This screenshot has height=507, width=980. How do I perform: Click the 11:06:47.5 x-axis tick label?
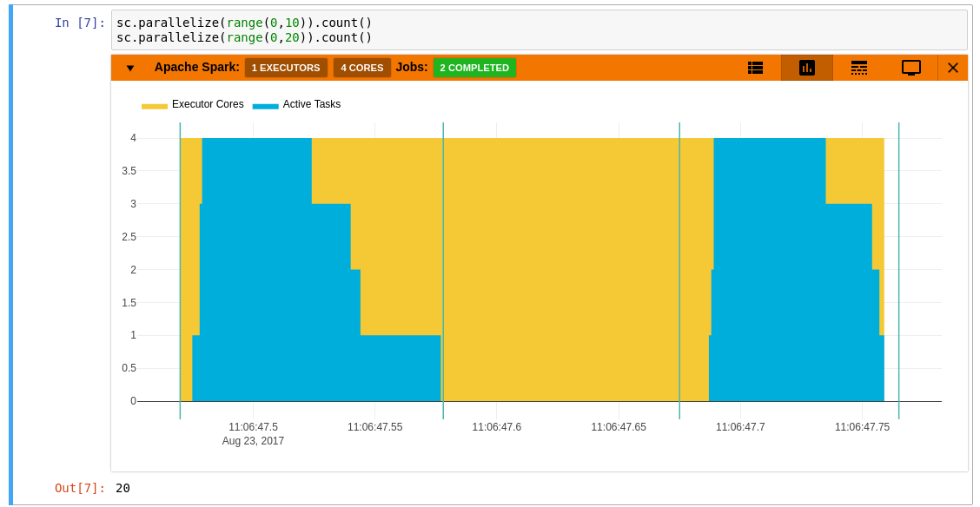[x=253, y=427]
